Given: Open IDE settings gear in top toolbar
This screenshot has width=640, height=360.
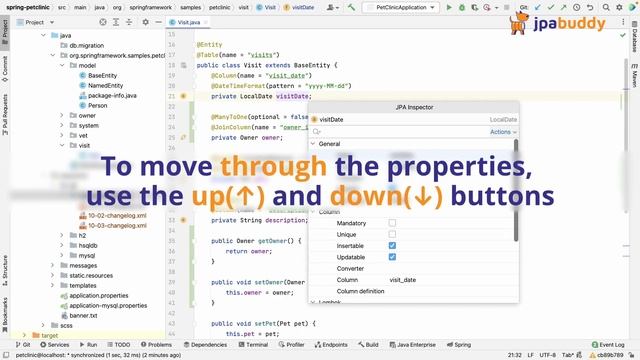Looking at the screenshot, I should coord(619,7).
